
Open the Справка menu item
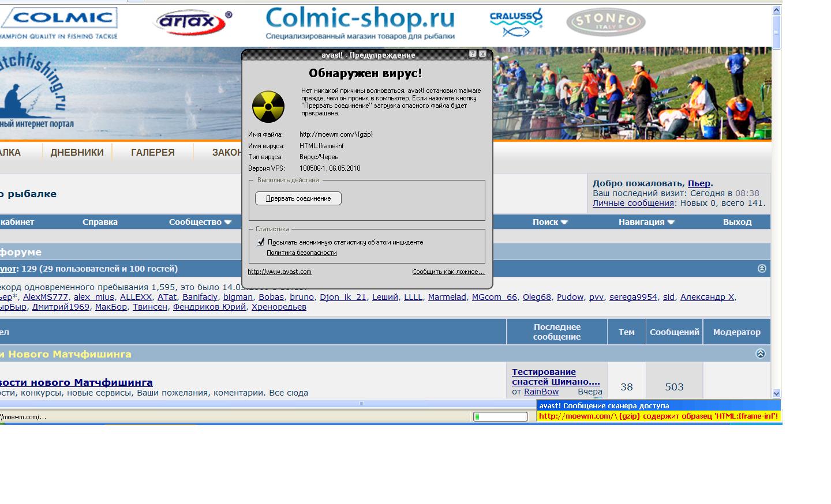click(100, 222)
